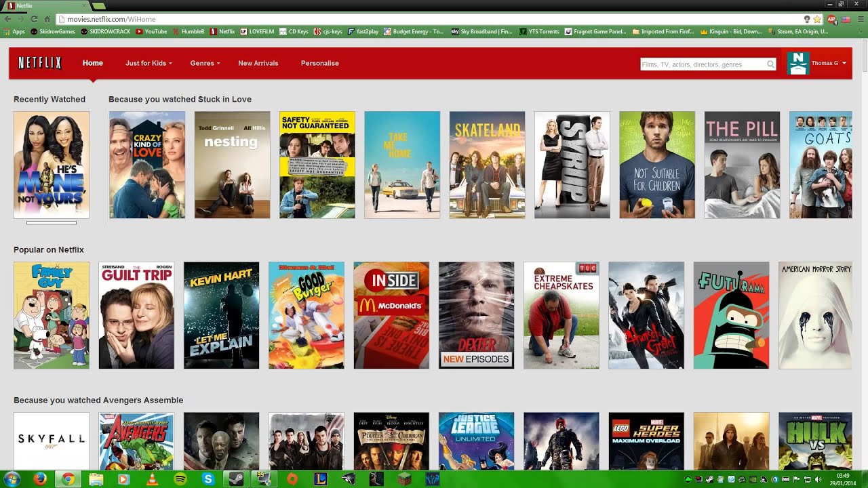This screenshot has width=868, height=488.
Task: Launch League of Legends from the taskbar
Action: point(320,479)
